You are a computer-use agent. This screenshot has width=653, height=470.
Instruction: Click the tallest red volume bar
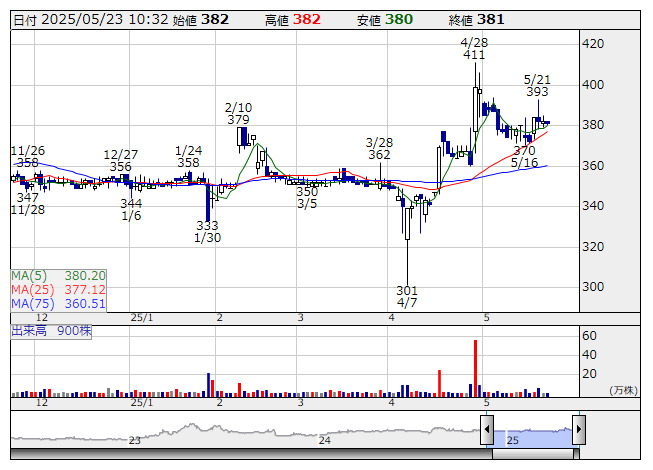(x=475, y=368)
